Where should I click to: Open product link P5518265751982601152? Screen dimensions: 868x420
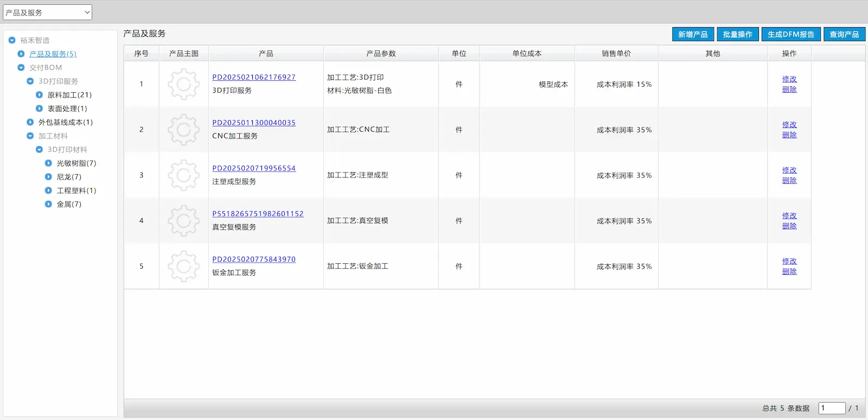pyautogui.click(x=258, y=214)
